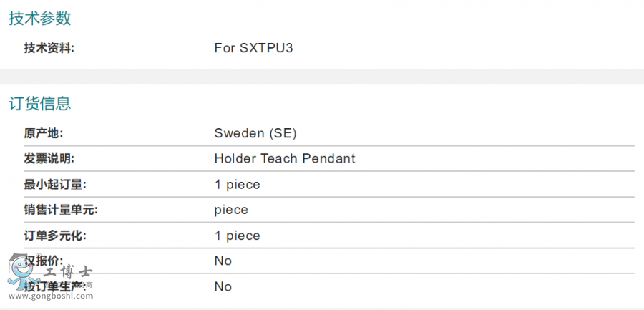
Task: Select the 'For SXTPU3' value
Action: coord(253,48)
